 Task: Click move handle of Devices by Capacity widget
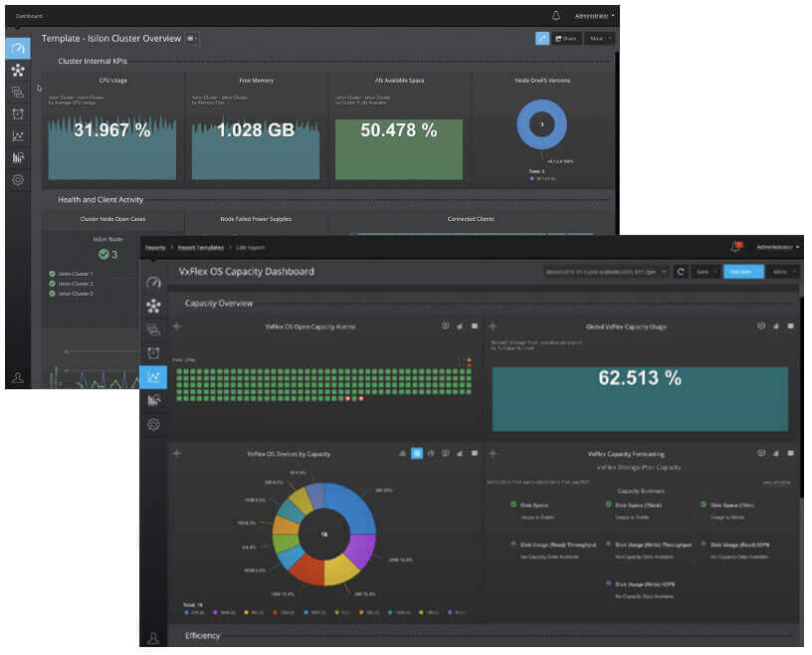coord(176,453)
